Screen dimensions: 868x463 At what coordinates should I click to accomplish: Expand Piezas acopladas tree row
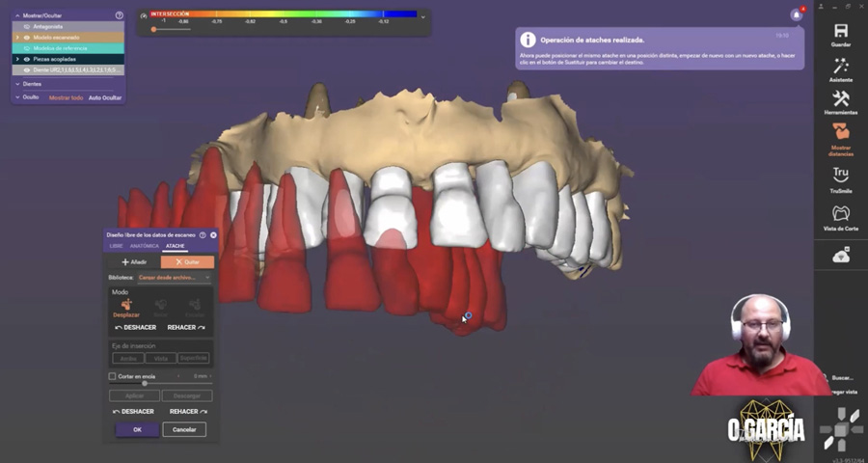pos(17,59)
